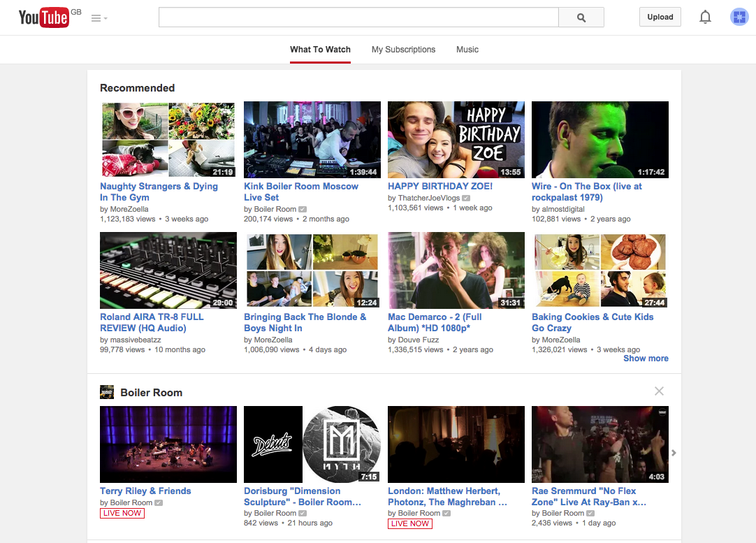The width and height of the screenshot is (756, 543).
Task: Select the What To Watch tab
Action: click(320, 50)
